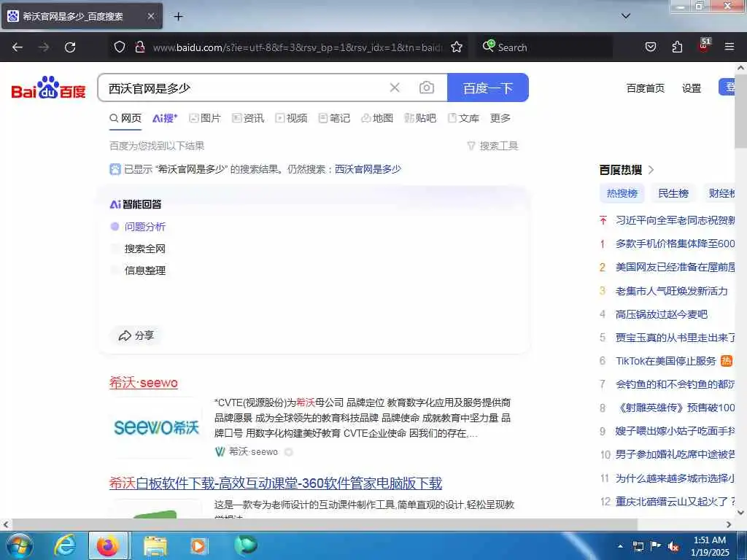Open the media player taskbar icon
Screen dimensions: 747x560
click(x=198, y=545)
